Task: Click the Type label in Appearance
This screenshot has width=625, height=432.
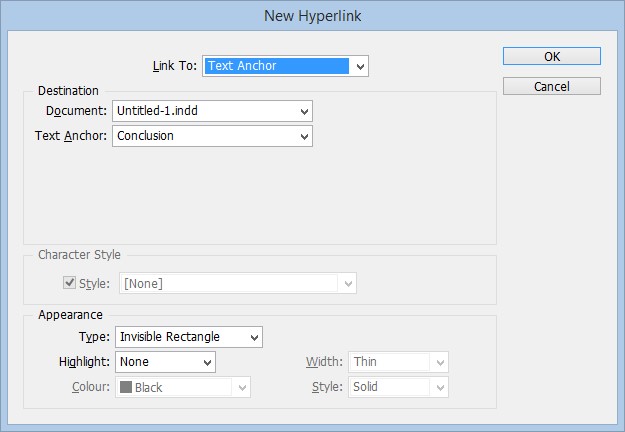Action: point(94,337)
